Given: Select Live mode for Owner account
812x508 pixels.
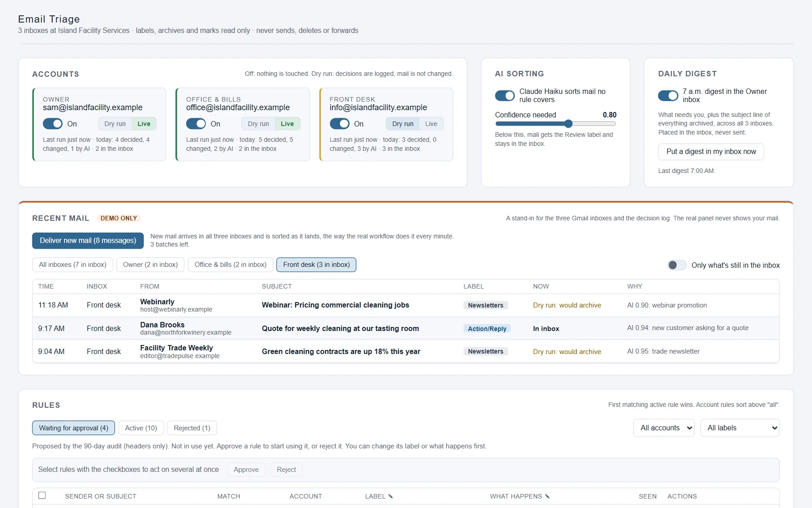Looking at the screenshot, I should [144, 124].
